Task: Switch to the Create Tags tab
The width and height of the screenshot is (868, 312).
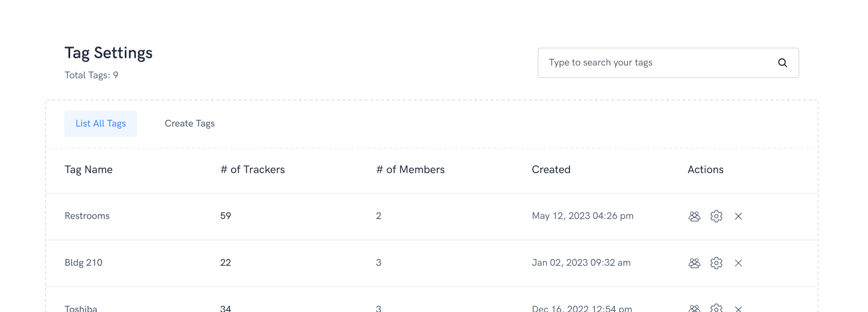Action: click(189, 124)
